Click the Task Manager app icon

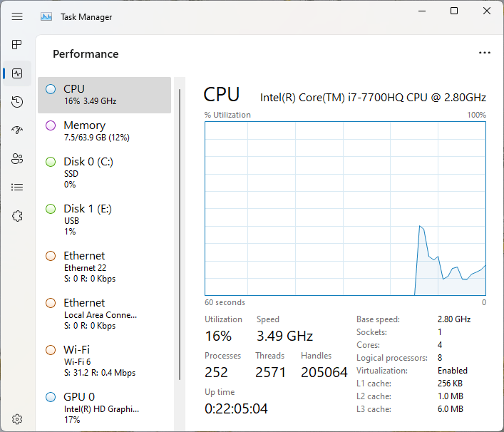[46, 16]
